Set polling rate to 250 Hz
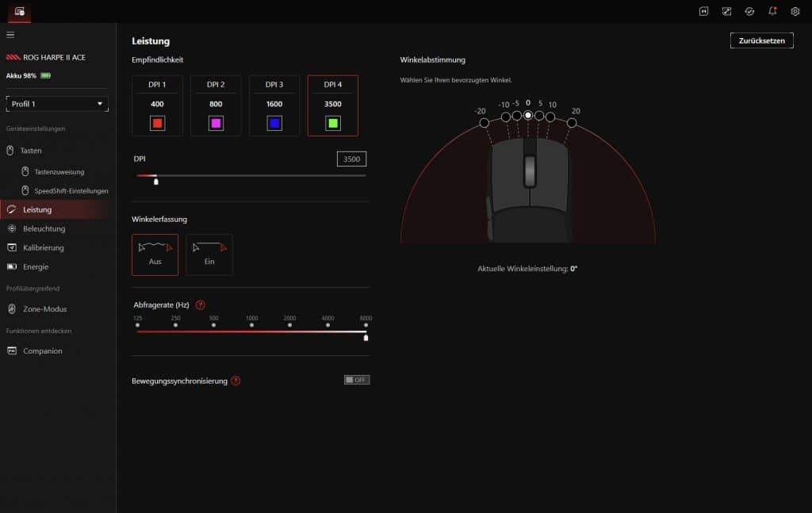 [x=175, y=325]
